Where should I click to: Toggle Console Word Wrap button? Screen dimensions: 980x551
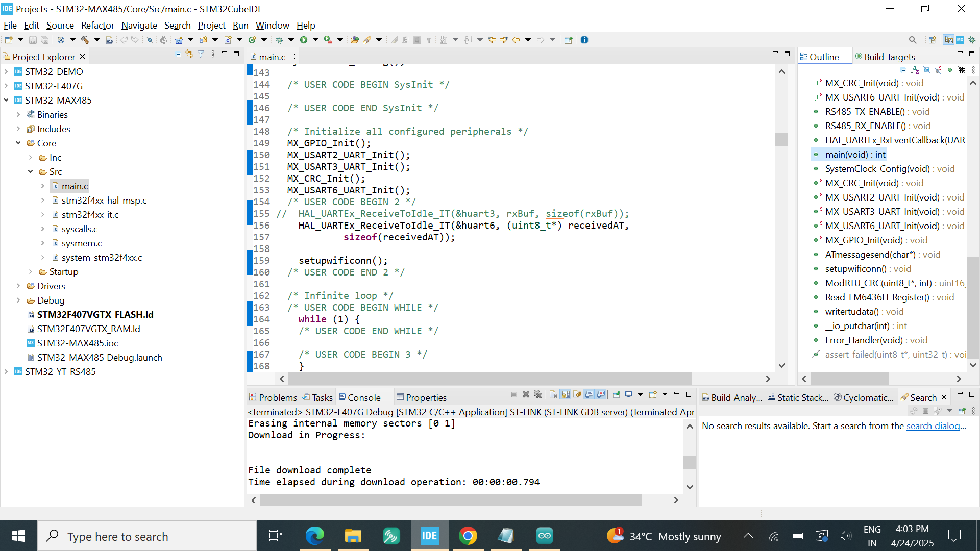577,394
